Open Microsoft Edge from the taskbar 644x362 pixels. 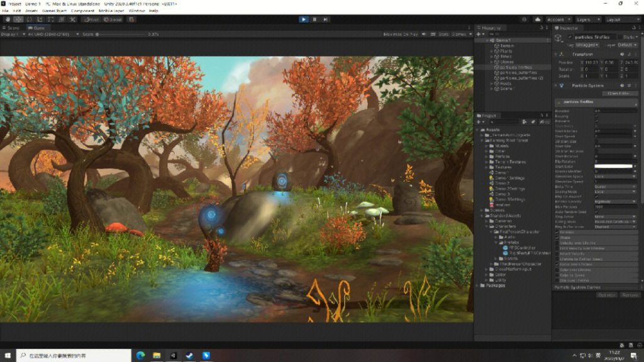(x=140, y=356)
